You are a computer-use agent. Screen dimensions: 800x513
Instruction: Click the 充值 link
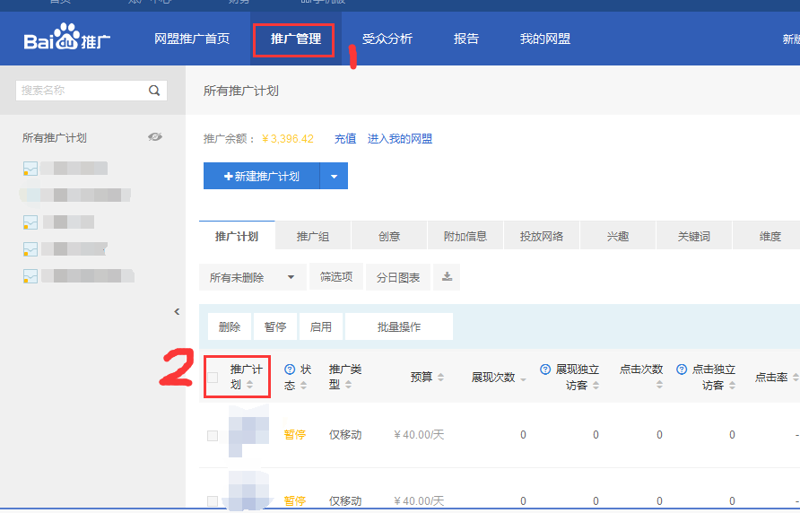click(345, 138)
